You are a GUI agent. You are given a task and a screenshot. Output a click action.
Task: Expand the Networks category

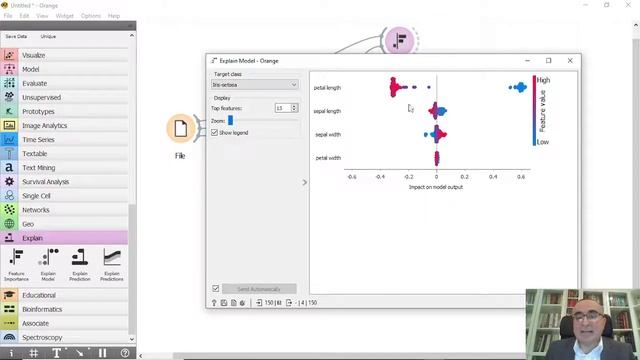(64, 210)
